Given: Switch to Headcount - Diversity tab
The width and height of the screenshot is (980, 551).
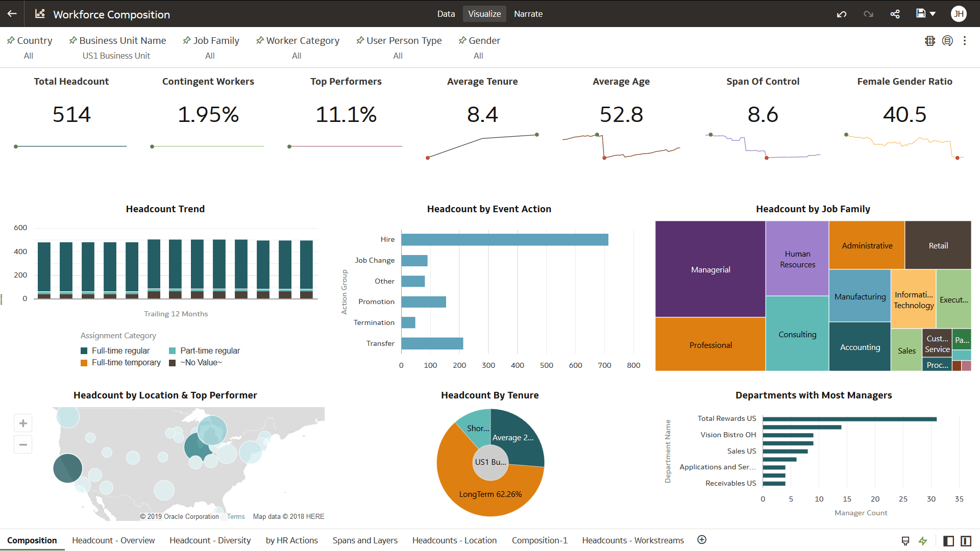Looking at the screenshot, I should coord(210,540).
